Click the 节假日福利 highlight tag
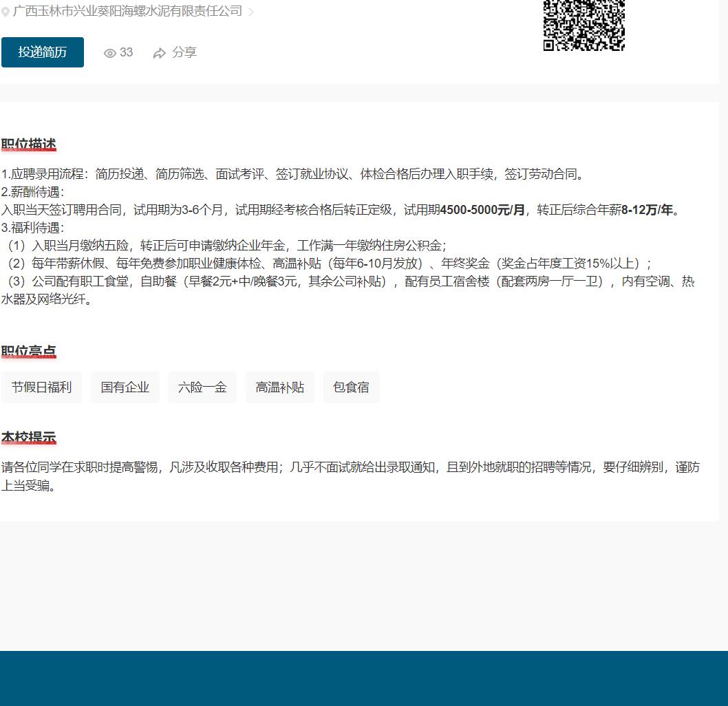The height and width of the screenshot is (706, 728). click(x=41, y=387)
